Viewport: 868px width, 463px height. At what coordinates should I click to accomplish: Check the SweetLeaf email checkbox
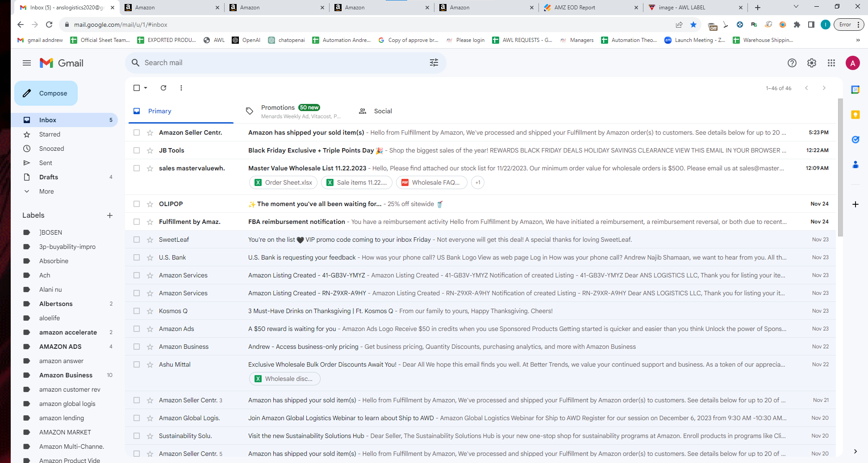(x=137, y=240)
